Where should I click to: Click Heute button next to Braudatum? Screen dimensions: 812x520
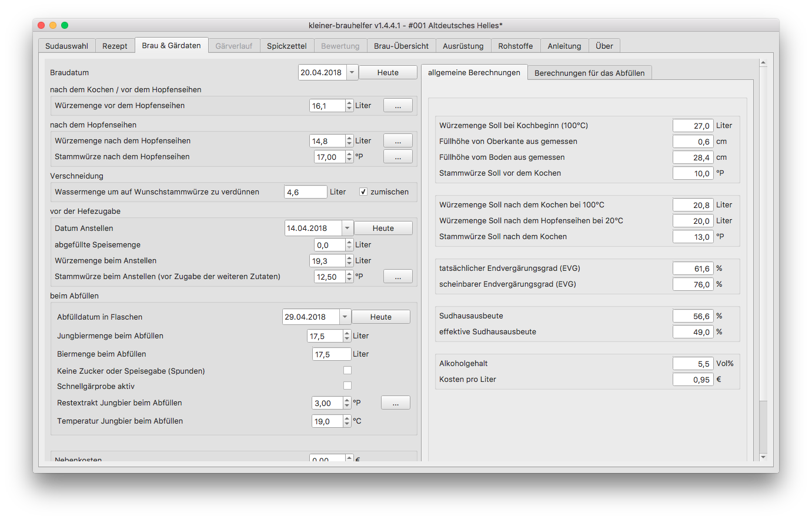click(x=387, y=73)
